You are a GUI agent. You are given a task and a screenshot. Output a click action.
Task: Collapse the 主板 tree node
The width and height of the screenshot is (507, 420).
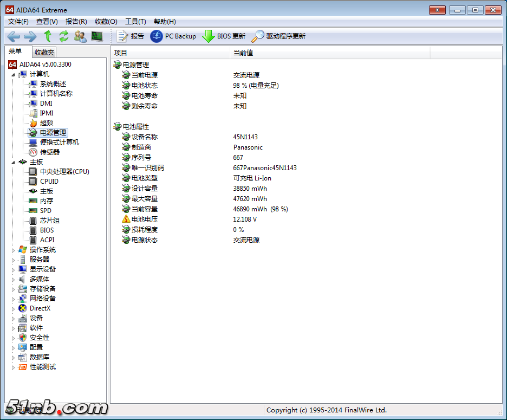tap(14, 162)
